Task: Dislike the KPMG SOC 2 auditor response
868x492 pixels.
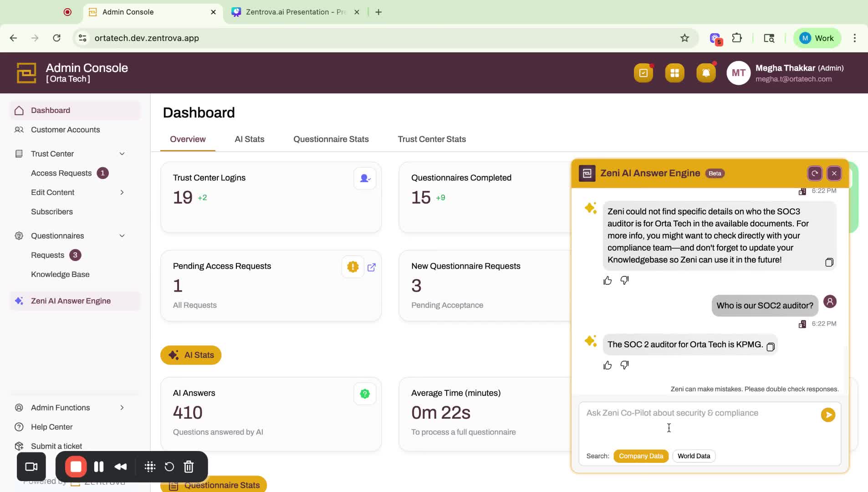Action: pos(624,365)
